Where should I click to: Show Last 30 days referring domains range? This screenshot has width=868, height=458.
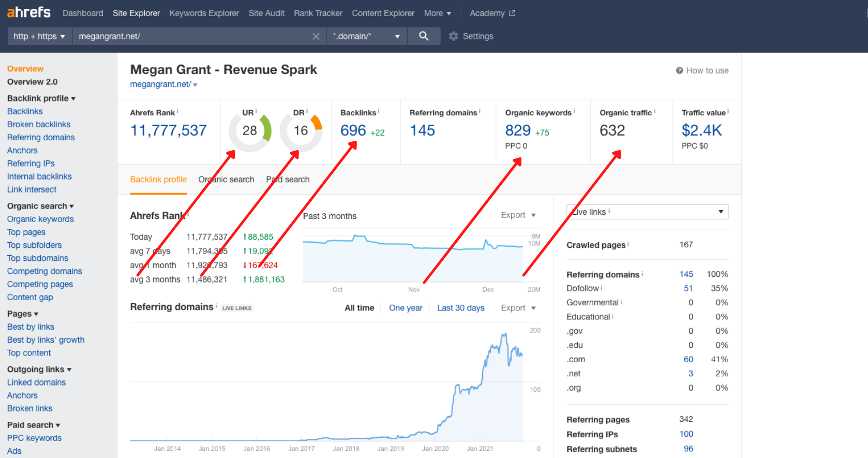click(x=461, y=308)
